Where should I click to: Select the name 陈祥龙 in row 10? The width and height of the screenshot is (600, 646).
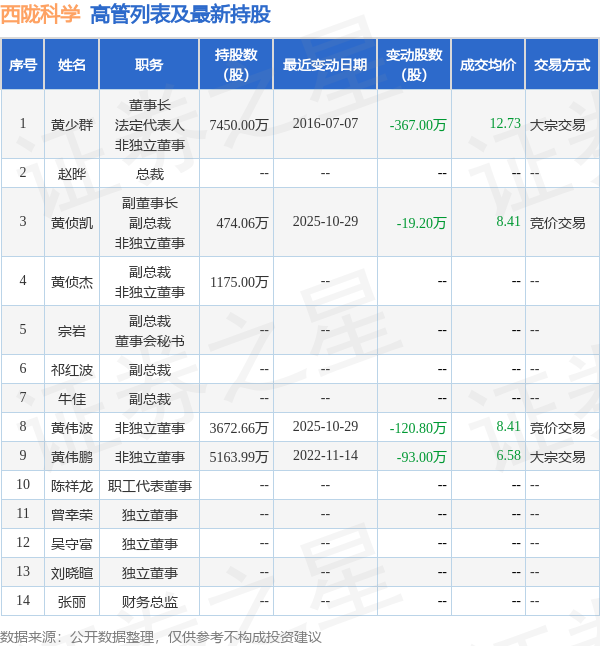pyautogui.click(x=72, y=486)
